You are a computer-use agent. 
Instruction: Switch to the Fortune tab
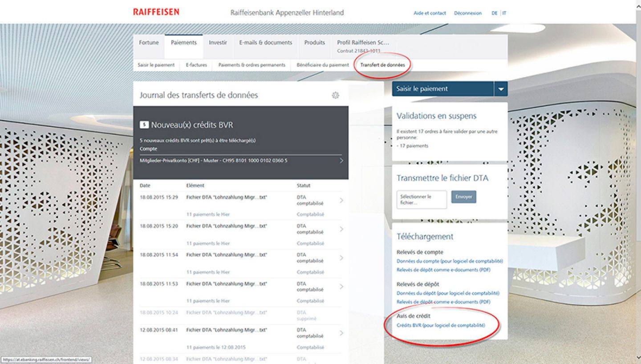[x=149, y=43]
